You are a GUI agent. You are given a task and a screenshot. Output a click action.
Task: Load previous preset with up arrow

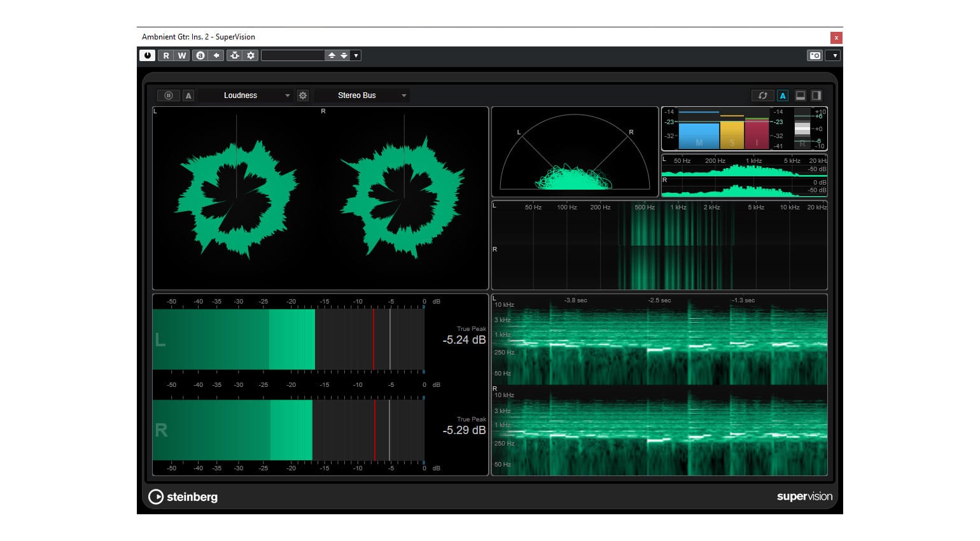332,55
